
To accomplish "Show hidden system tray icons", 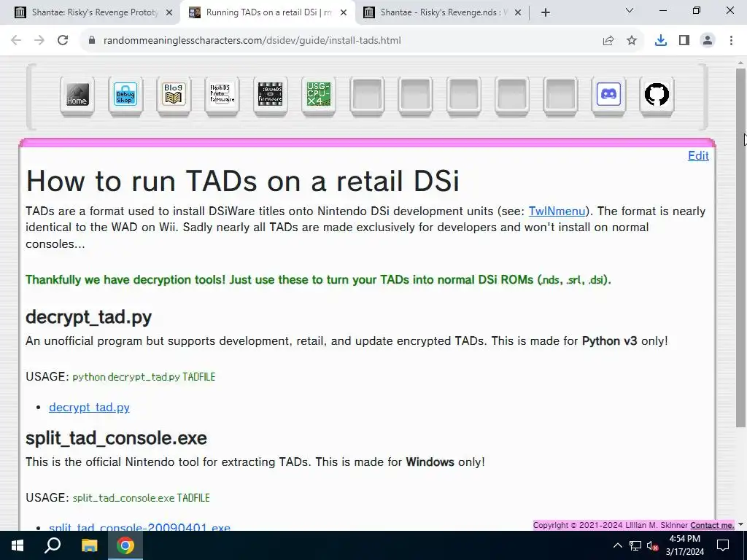I will click(617, 545).
